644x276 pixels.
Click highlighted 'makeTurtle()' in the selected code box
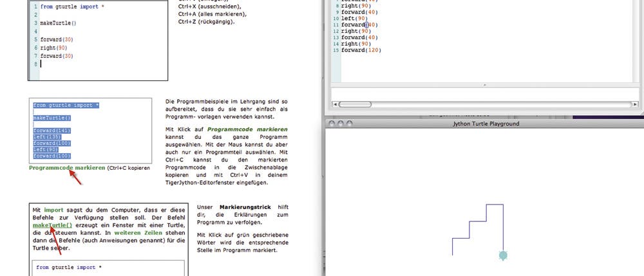(52, 118)
